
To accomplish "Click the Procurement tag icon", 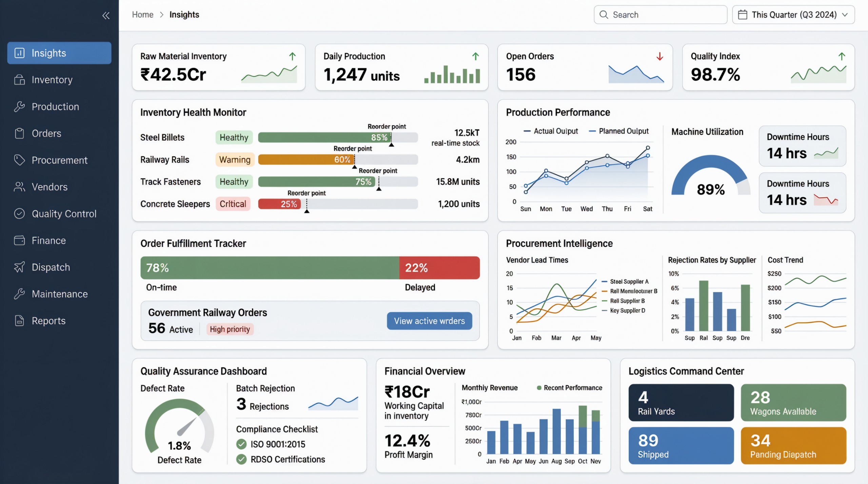I will (x=19, y=160).
